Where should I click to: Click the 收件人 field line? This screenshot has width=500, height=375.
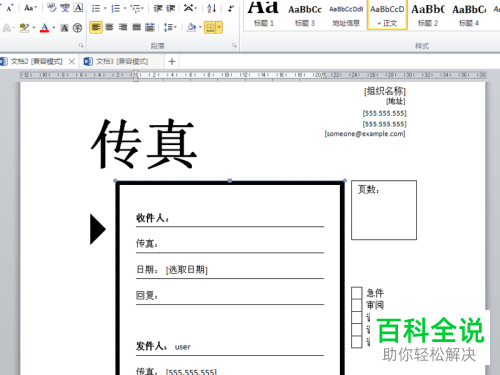[230, 218]
